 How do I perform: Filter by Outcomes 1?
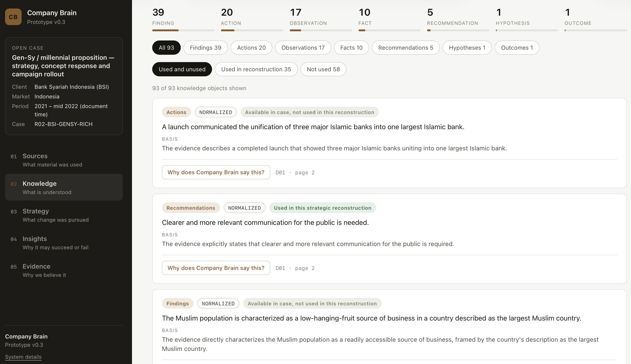[517, 48]
